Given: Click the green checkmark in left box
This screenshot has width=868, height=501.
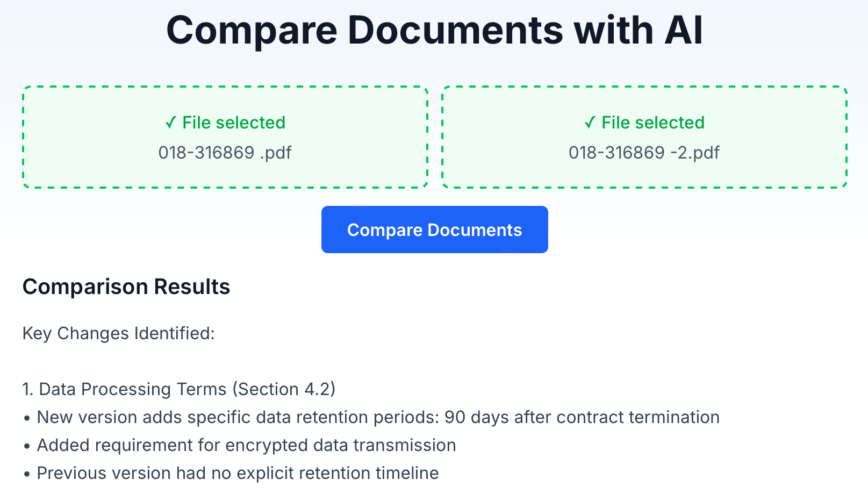Looking at the screenshot, I should (x=171, y=123).
